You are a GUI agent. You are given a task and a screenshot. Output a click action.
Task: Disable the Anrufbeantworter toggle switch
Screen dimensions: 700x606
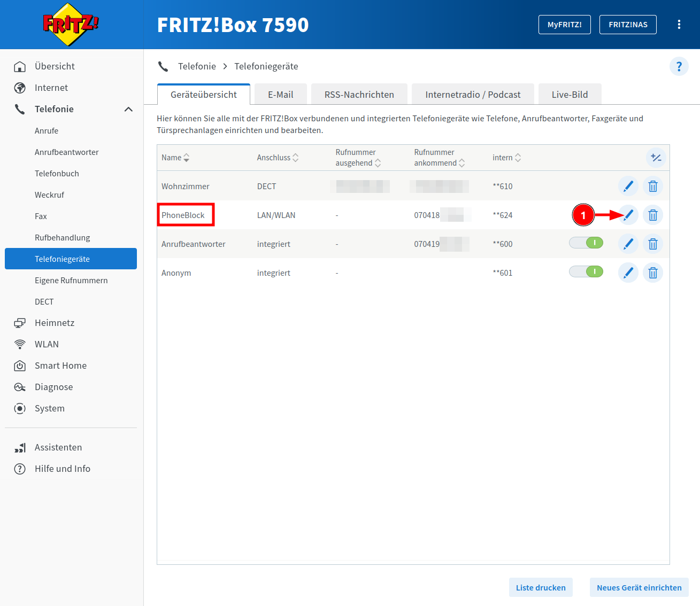[x=586, y=243]
